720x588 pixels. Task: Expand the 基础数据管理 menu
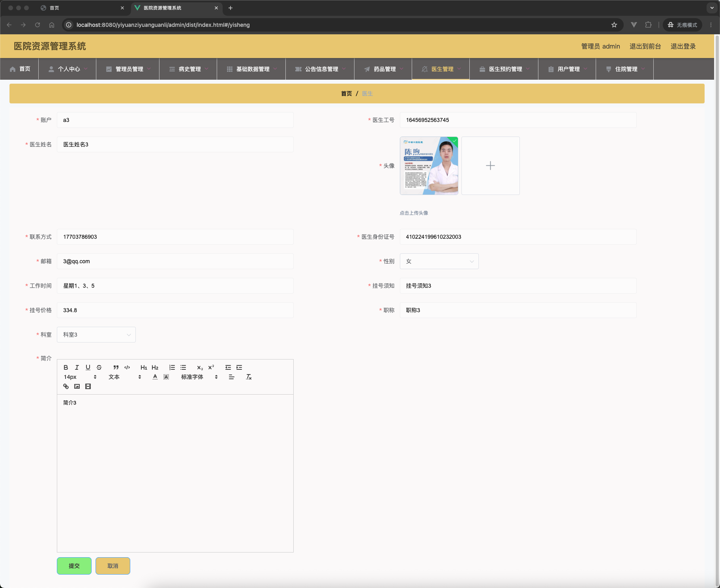(x=251, y=69)
